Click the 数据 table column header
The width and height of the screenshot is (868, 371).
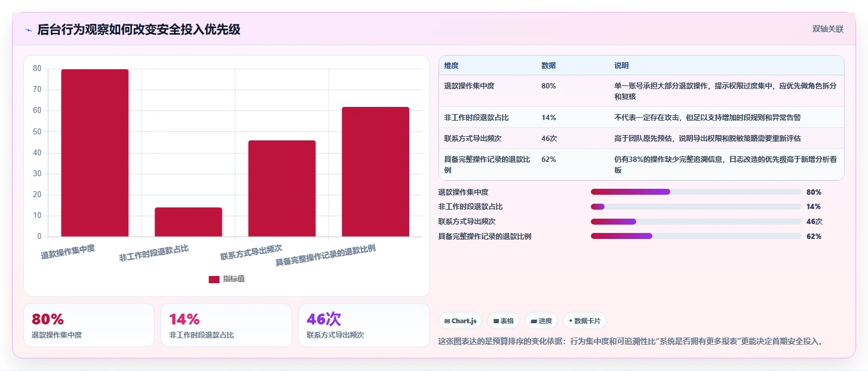pyautogui.click(x=549, y=66)
